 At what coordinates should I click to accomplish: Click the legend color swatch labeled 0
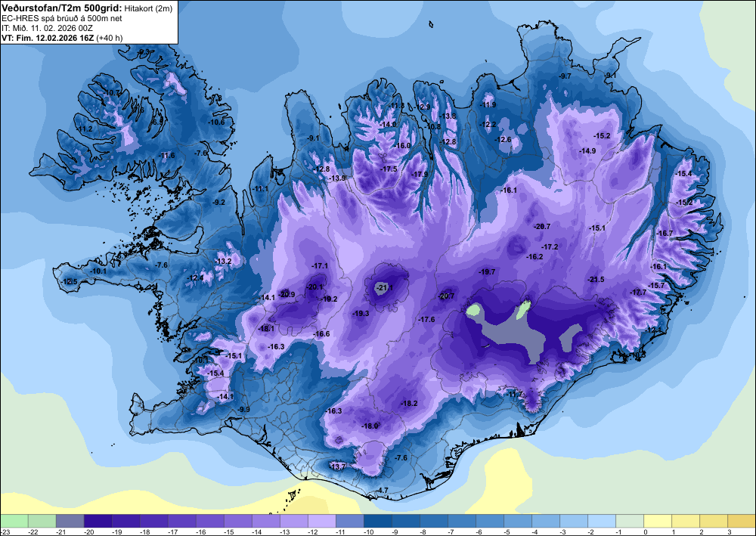pyautogui.click(x=658, y=521)
